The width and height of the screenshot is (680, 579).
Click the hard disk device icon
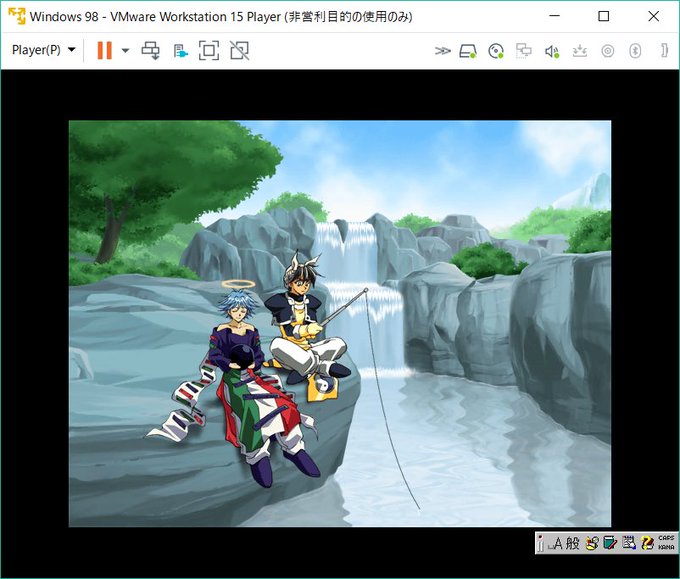(468, 51)
